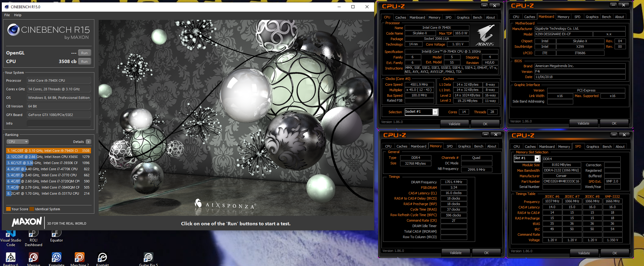Maximize the Cinebench R15 window
Image resolution: width=644 pixels, height=266 pixels.
(x=353, y=7)
